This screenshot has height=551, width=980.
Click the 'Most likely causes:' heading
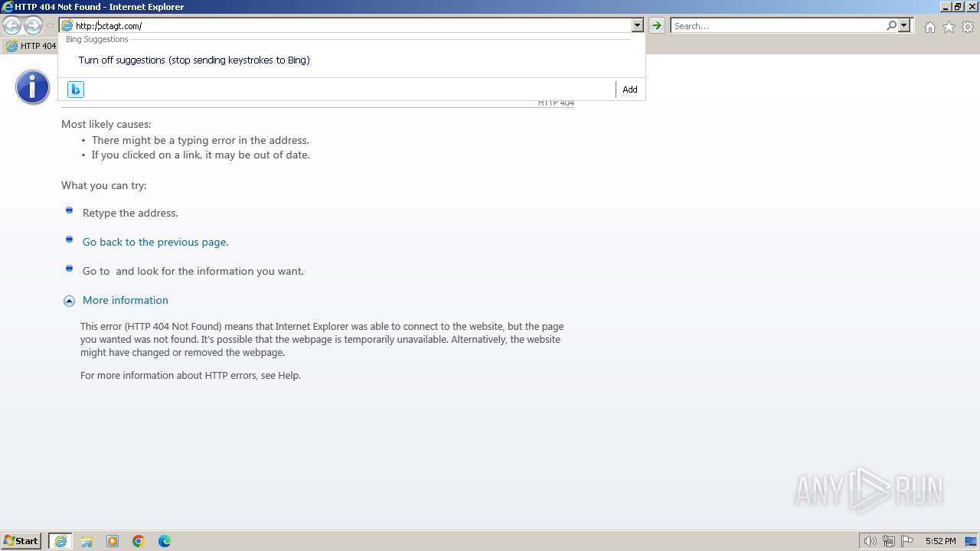(106, 124)
